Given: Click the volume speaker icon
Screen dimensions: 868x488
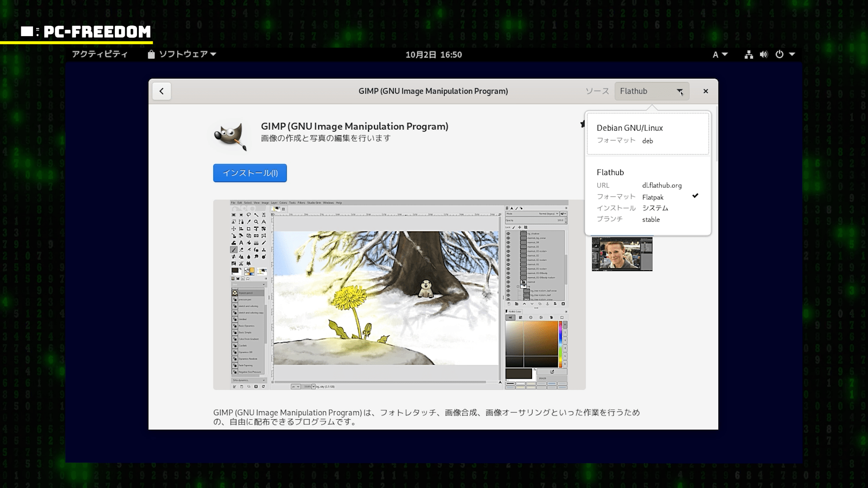Looking at the screenshot, I should pos(764,55).
